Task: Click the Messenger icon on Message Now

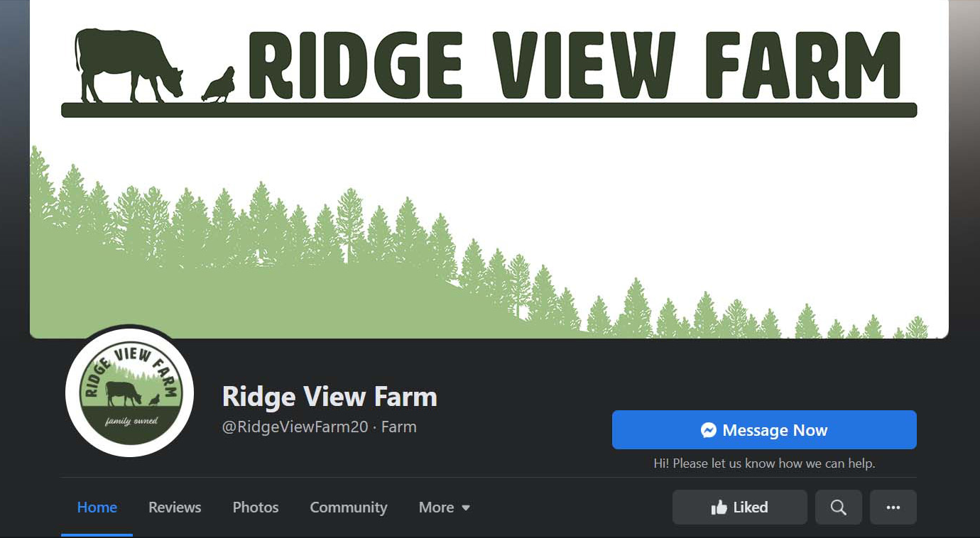Action: pos(708,430)
